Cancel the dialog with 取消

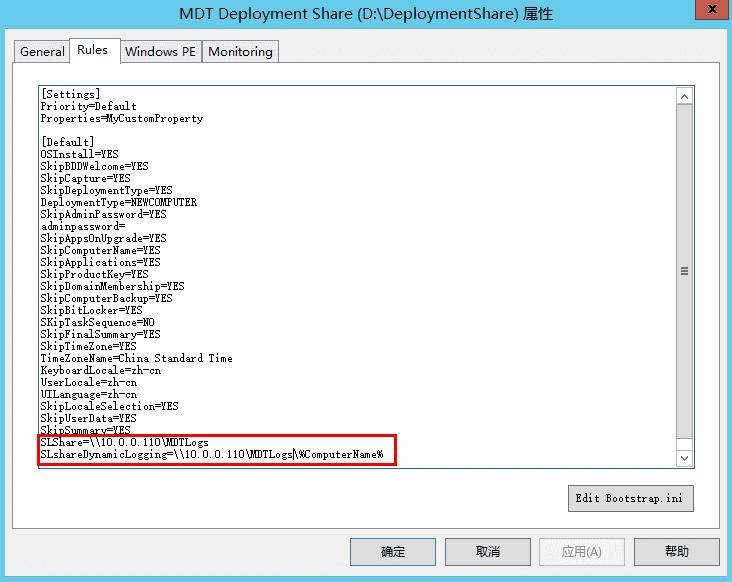pyautogui.click(x=487, y=552)
